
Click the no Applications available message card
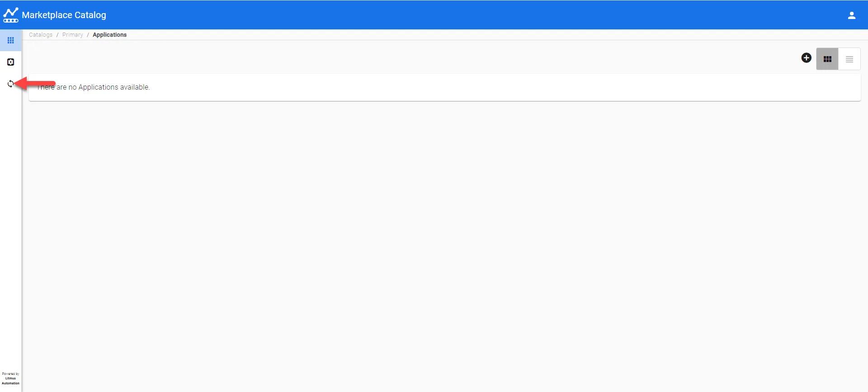click(444, 87)
